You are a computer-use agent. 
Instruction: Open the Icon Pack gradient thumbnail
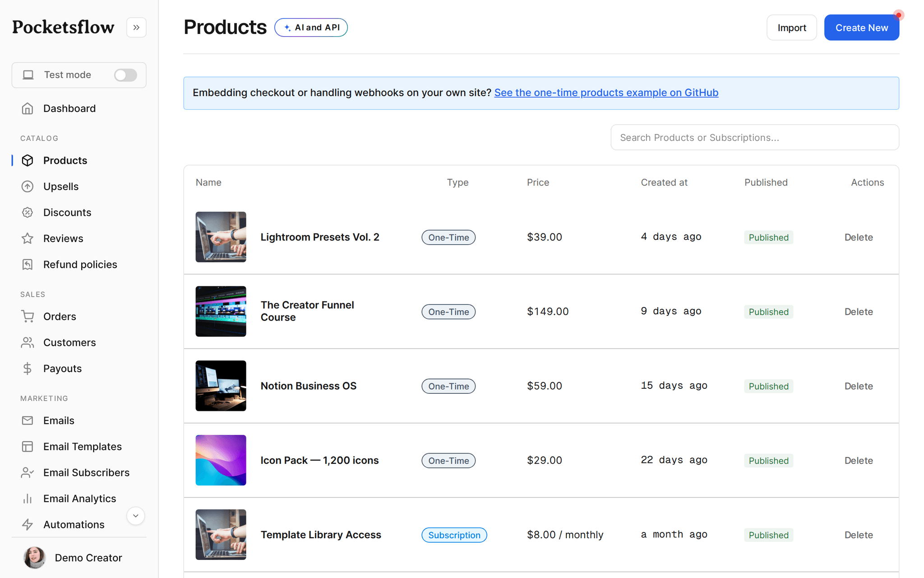point(221,460)
